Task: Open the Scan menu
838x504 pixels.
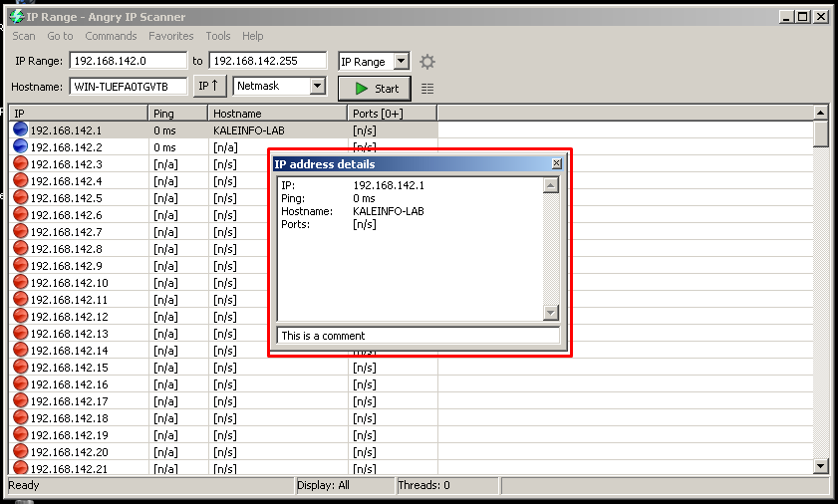Action: (24, 36)
